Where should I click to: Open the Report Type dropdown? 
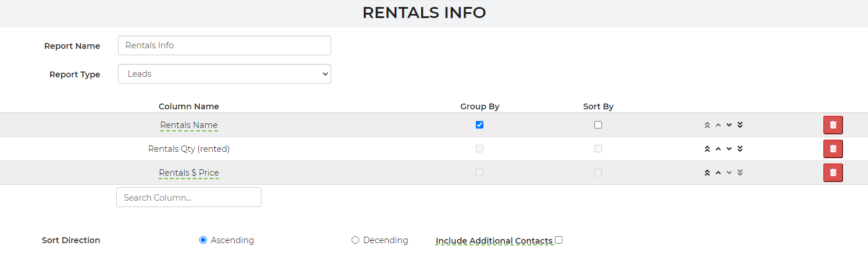coord(224,74)
